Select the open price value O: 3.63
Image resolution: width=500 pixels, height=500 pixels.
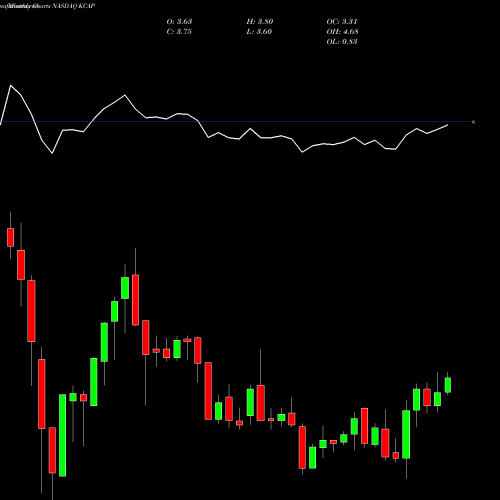(179, 22)
